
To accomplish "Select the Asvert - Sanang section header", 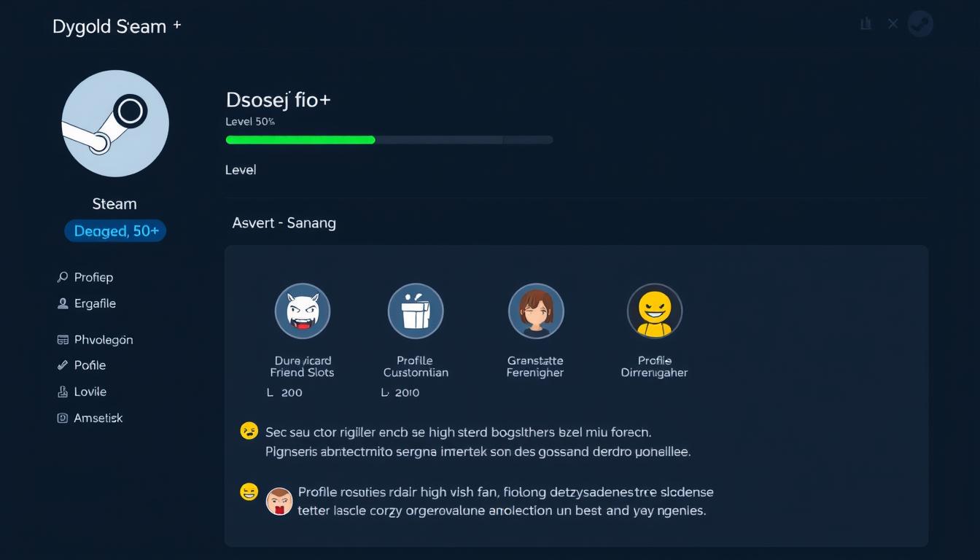I will click(x=284, y=223).
